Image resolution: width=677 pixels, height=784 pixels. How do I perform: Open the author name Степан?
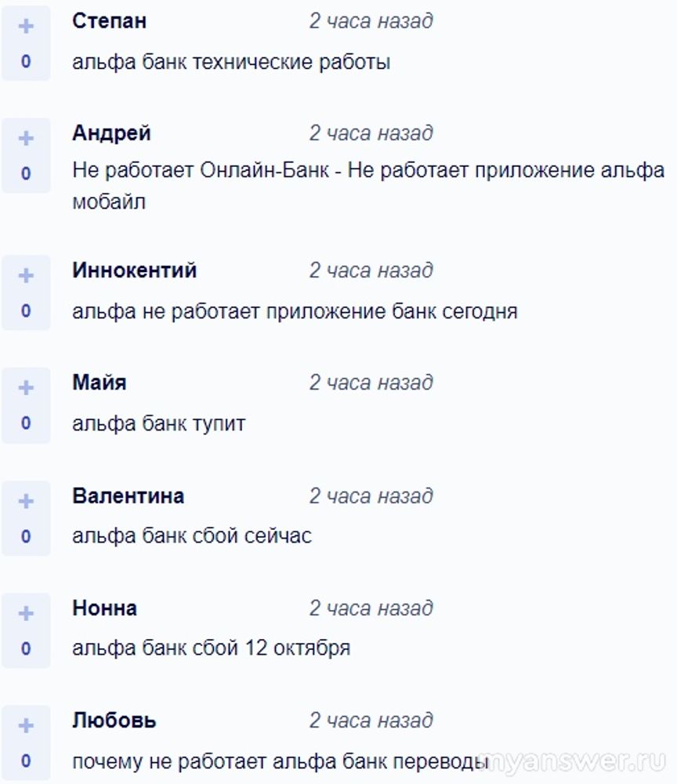click(x=109, y=21)
